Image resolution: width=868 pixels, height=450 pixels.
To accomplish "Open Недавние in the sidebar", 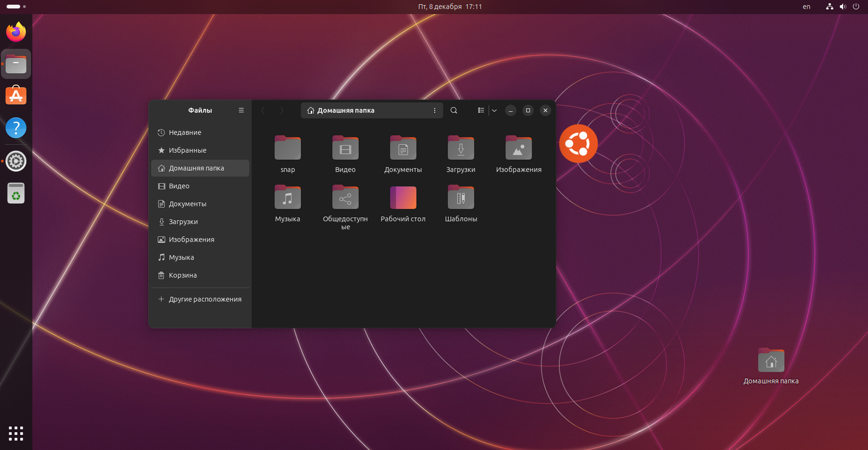I will pos(185,133).
